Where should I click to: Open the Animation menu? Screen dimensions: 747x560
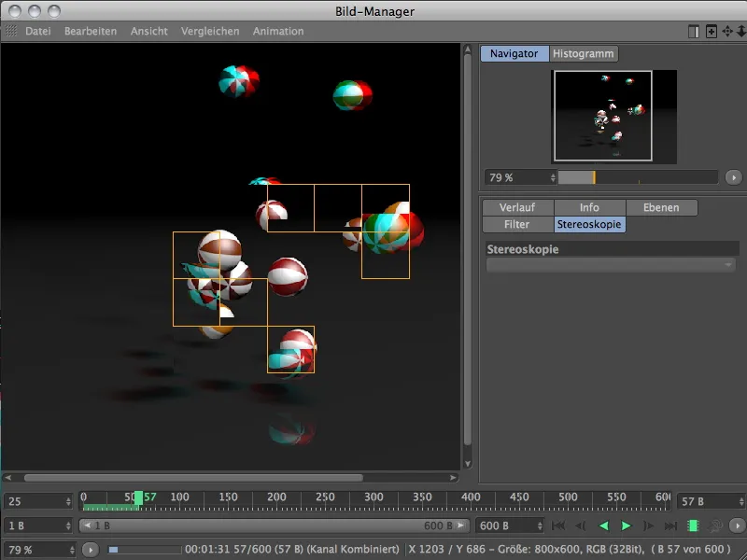click(x=278, y=32)
